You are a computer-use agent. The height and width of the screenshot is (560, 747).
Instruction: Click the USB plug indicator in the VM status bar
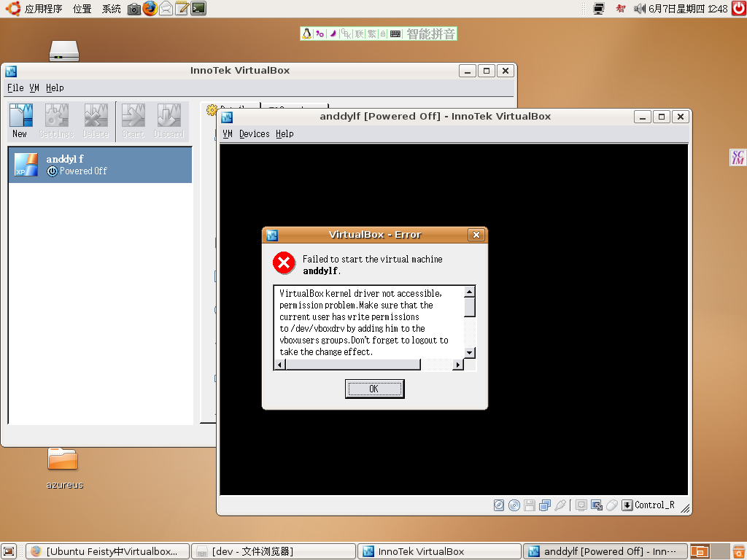[560, 505]
